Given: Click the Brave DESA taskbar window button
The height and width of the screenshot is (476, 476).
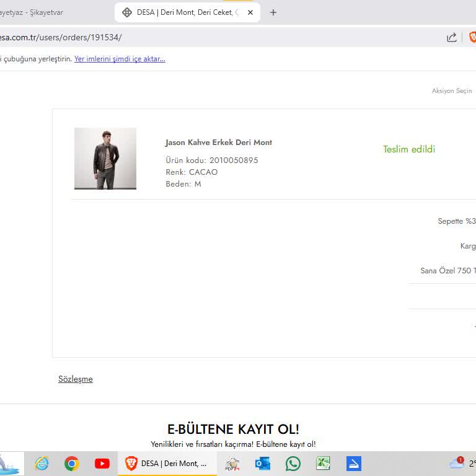Looking at the screenshot, I should tap(167, 464).
